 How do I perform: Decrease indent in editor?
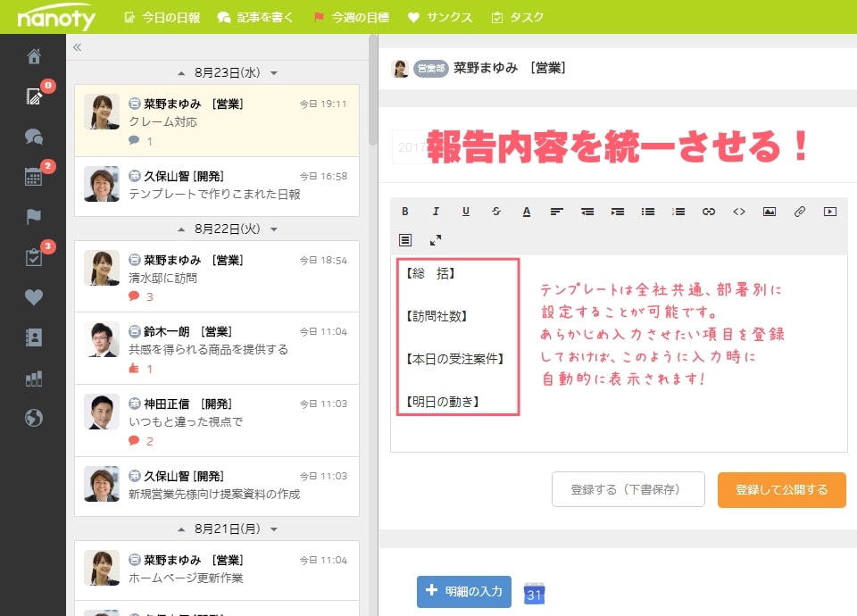point(587,212)
